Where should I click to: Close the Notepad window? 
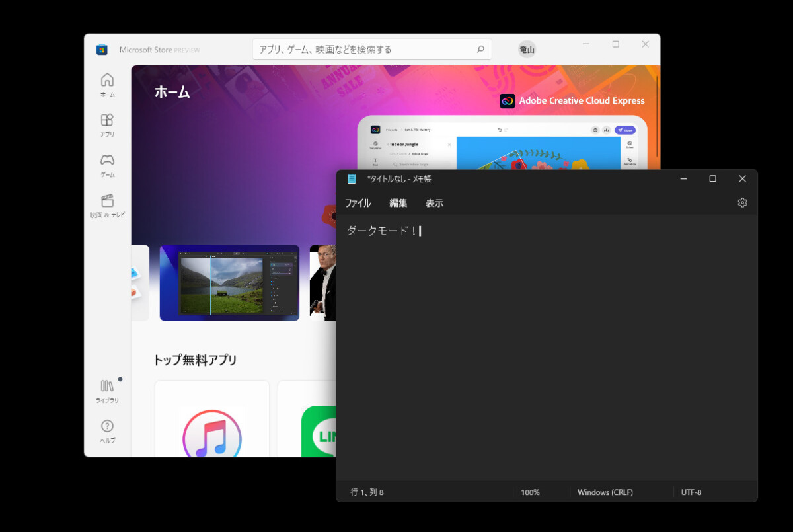(x=742, y=179)
